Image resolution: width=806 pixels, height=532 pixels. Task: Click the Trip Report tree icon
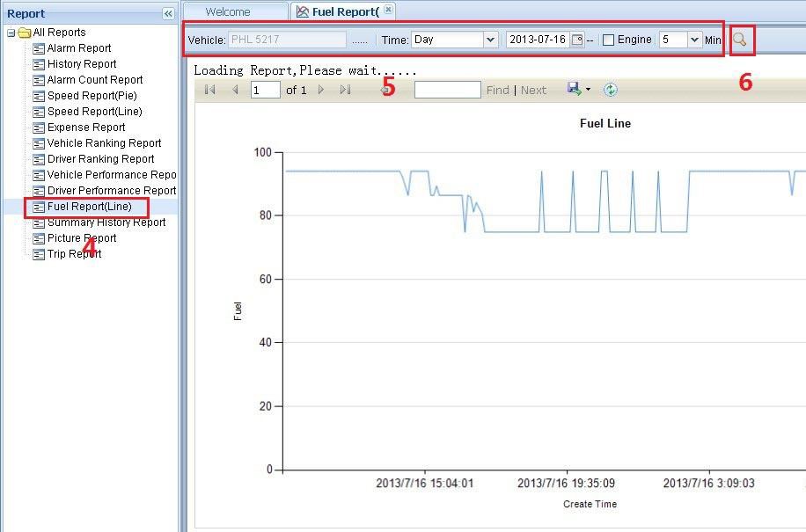pyautogui.click(x=39, y=255)
